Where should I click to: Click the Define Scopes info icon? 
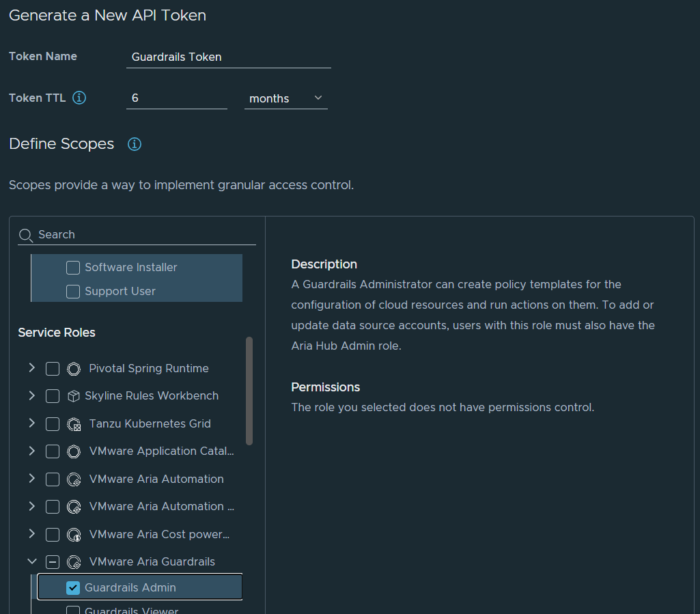[x=135, y=144]
